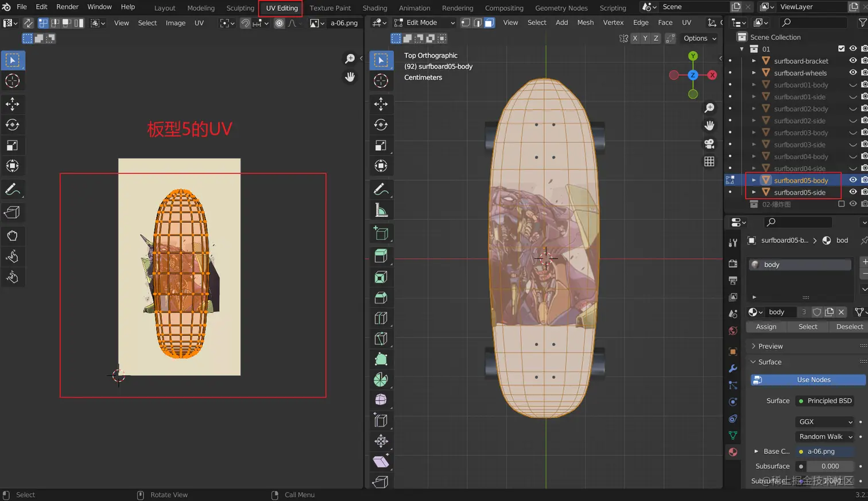
Task: Expand the Base Color row
Action: pyautogui.click(x=756, y=452)
